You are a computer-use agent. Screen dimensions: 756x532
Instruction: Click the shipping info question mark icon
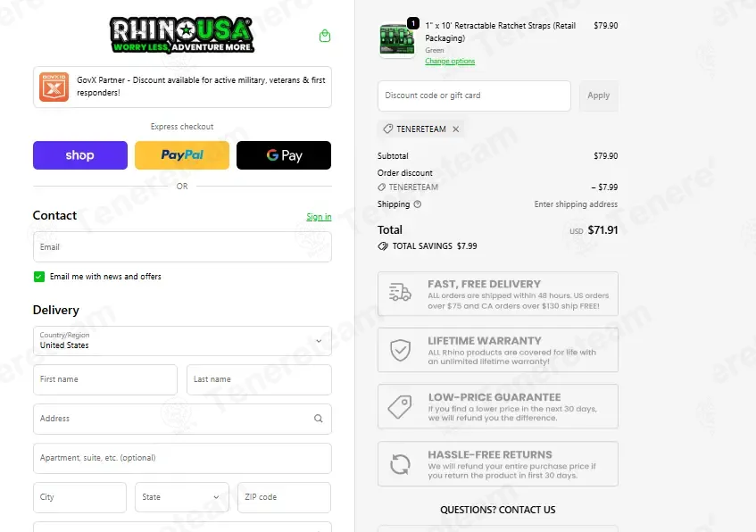coord(418,204)
